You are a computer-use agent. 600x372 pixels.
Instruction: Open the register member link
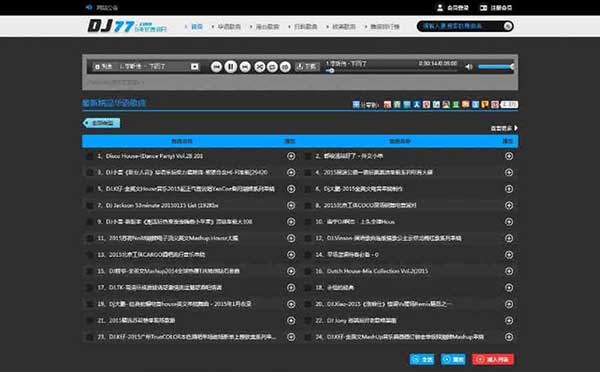click(496, 8)
